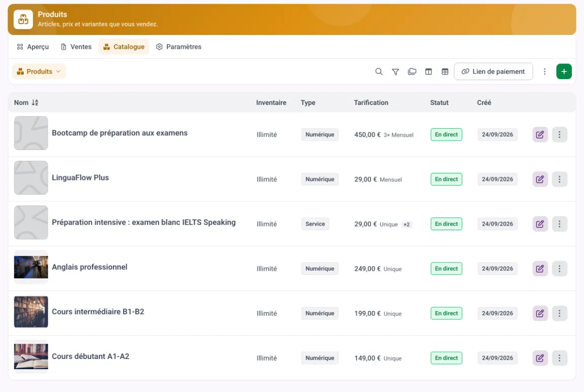584x392 pixels.
Task: Open the LinguaFlow Plus product name
Action: [81, 177]
